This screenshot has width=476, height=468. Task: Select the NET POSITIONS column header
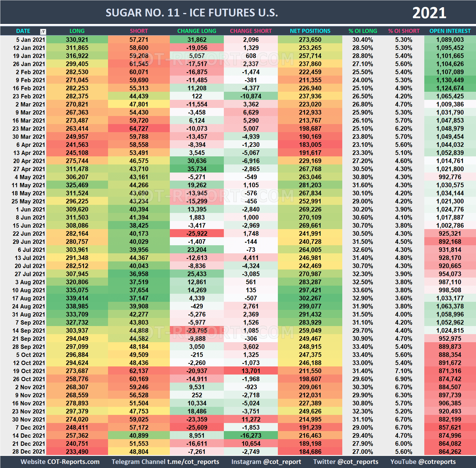click(x=310, y=31)
